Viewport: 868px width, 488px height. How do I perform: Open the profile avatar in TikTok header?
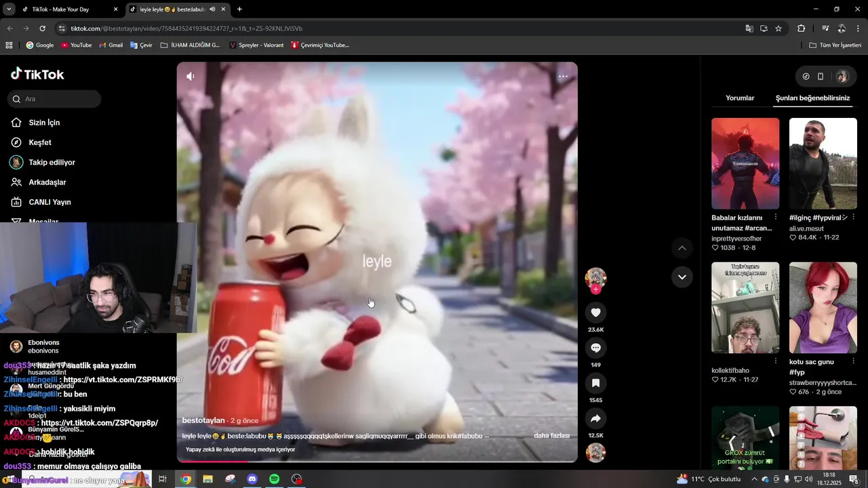[x=842, y=77]
